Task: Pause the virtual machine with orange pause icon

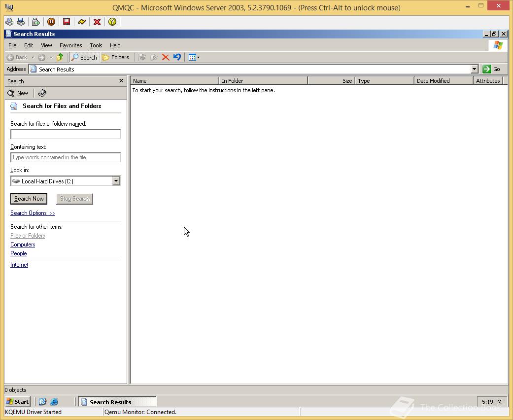Action: [51, 22]
